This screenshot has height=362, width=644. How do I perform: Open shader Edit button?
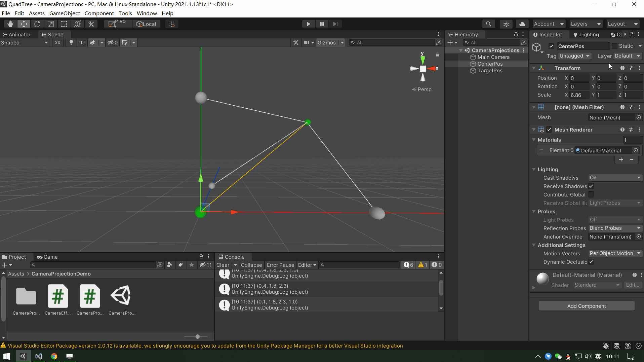[x=633, y=285]
